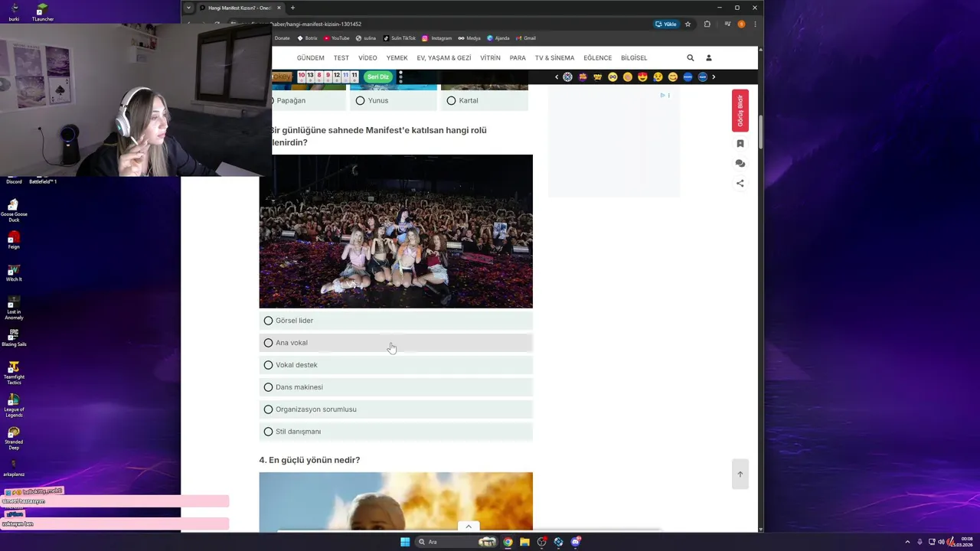Open the YEMEK menu item
The image size is (980, 551).
397,57
